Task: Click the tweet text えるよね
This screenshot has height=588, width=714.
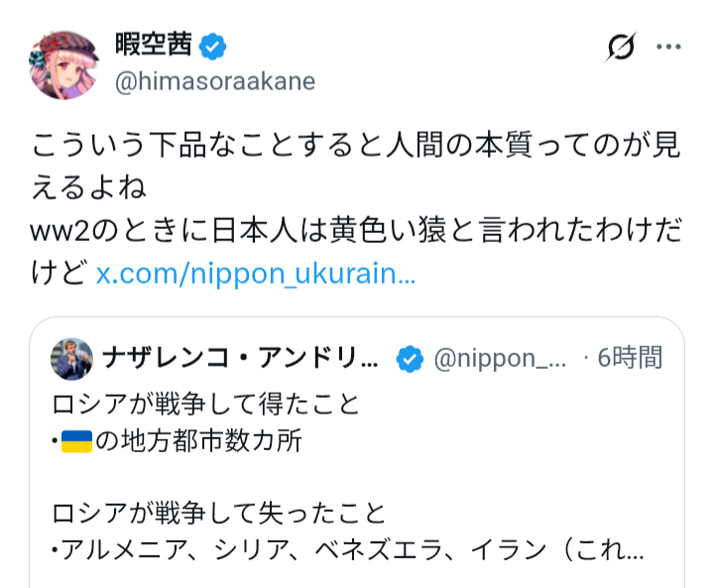Action: click(x=95, y=188)
